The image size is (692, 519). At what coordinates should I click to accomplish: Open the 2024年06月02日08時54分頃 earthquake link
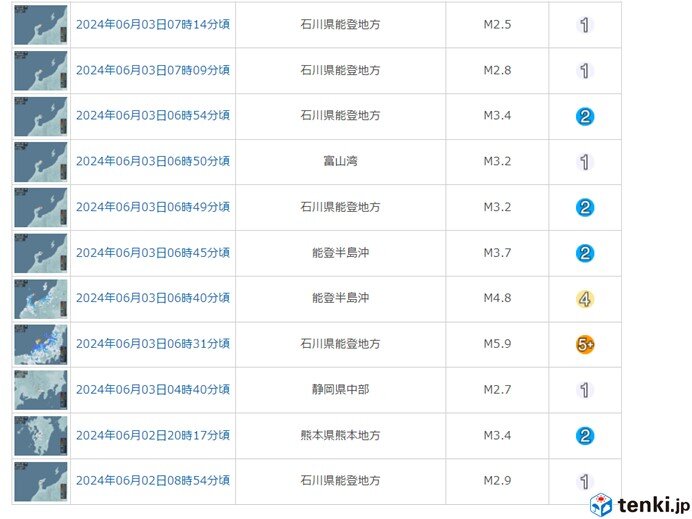tap(153, 481)
